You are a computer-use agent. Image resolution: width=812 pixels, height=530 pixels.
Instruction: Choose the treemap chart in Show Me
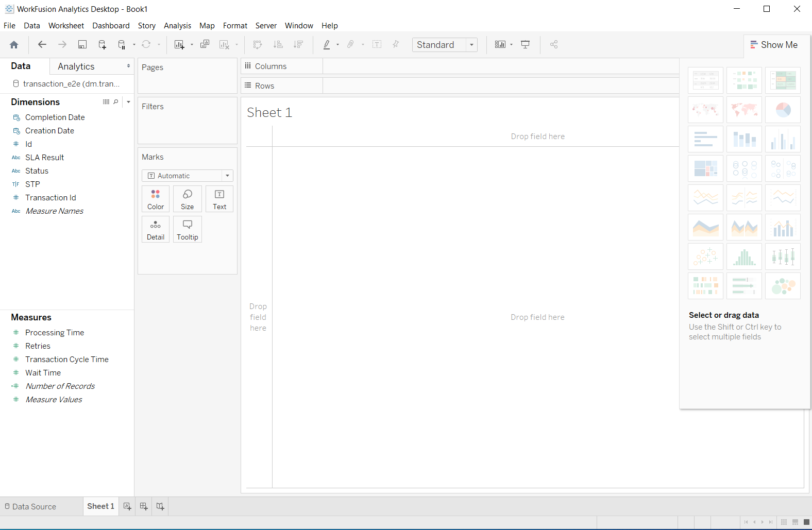click(x=705, y=168)
